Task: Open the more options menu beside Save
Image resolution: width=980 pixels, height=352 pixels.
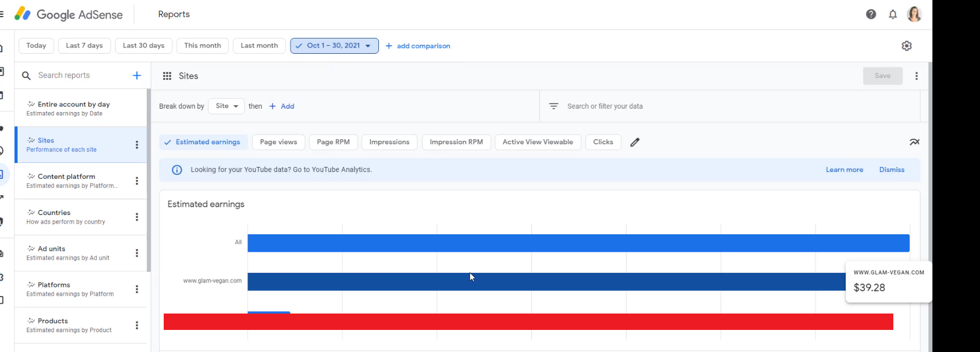Action: coord(917,76)
